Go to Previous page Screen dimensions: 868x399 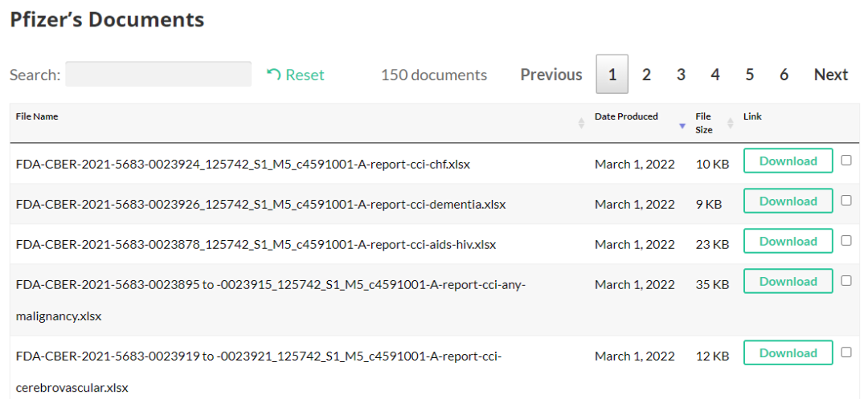551,75
